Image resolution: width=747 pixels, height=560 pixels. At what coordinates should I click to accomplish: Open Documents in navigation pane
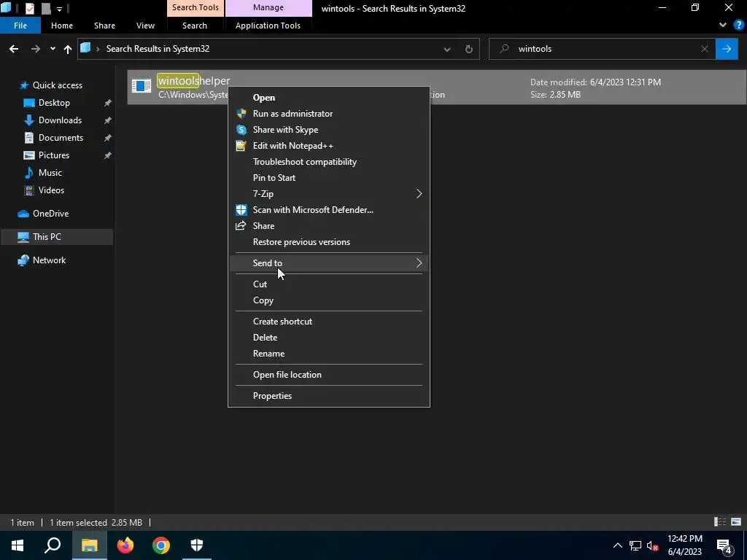pyautogui.click(x=61, y=138)
